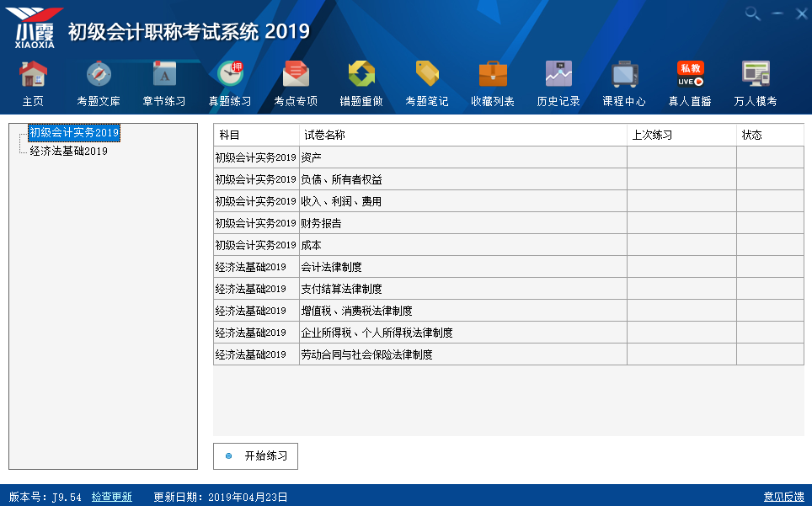Select 初级会计实务2019 tree node
The height and width of the screenshot is (506, 812).
click(x=74, y=133)
